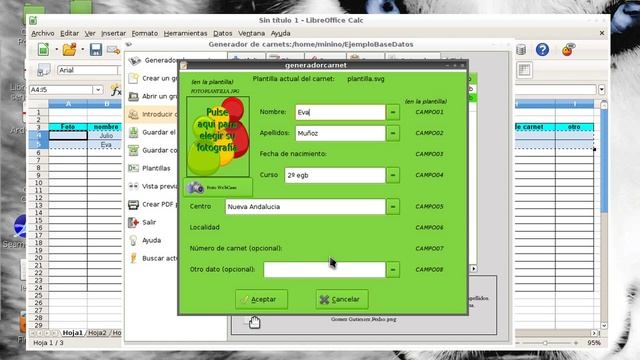
Task: Select row 6 header in Calc
Action: 38,153
